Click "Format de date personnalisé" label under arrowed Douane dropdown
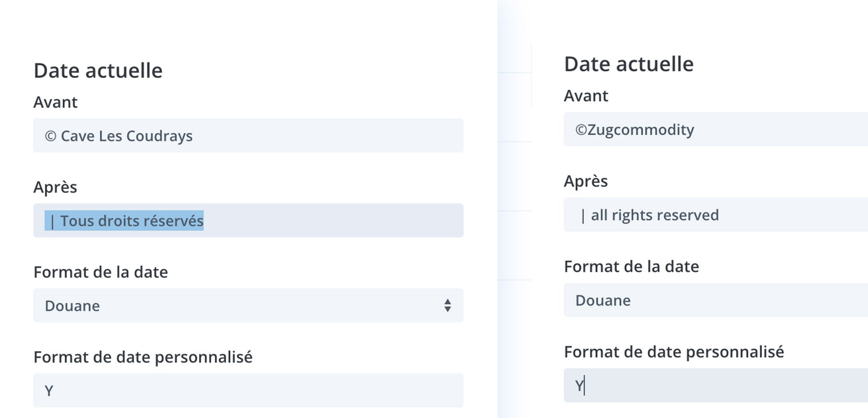868x418 pixels. (143, 357)
